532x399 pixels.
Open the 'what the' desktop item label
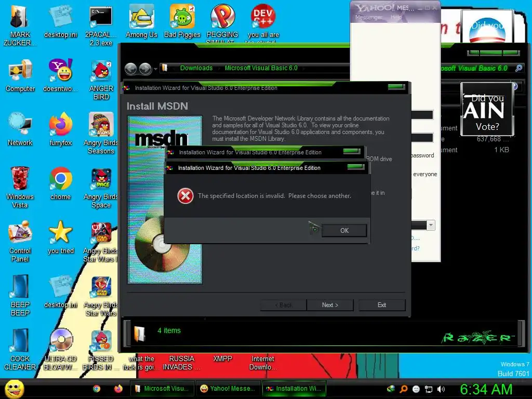point(141,363)
